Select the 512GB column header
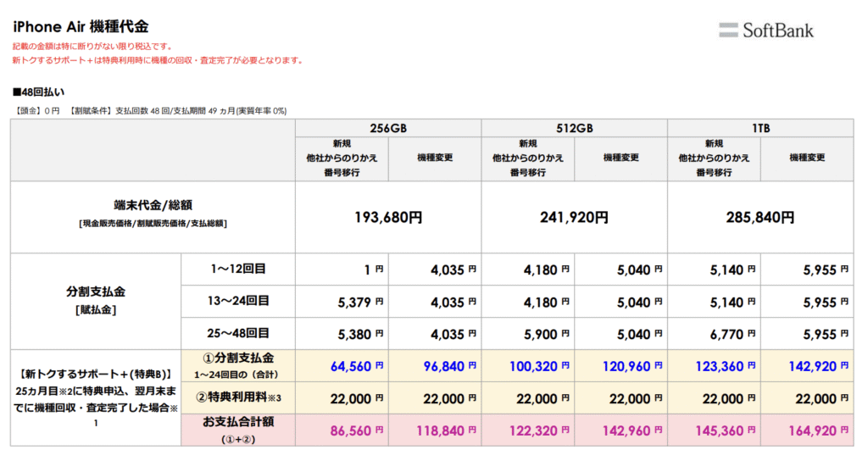Image resolution: width=868 pixels, height=461 pixels. (x=574, y=127)
